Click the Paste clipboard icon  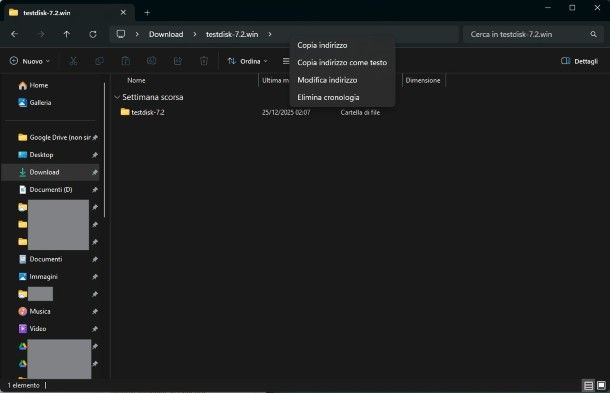coord(126,61)
